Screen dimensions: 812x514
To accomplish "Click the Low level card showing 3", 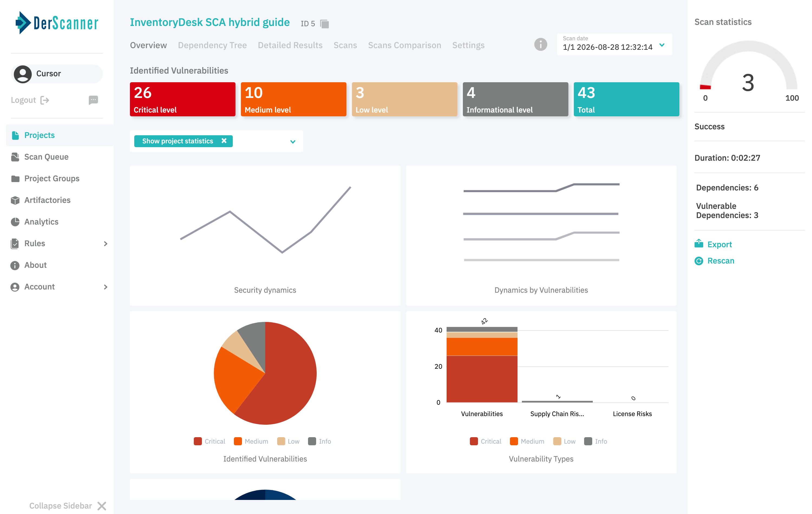I will click(x=404, y=100).
